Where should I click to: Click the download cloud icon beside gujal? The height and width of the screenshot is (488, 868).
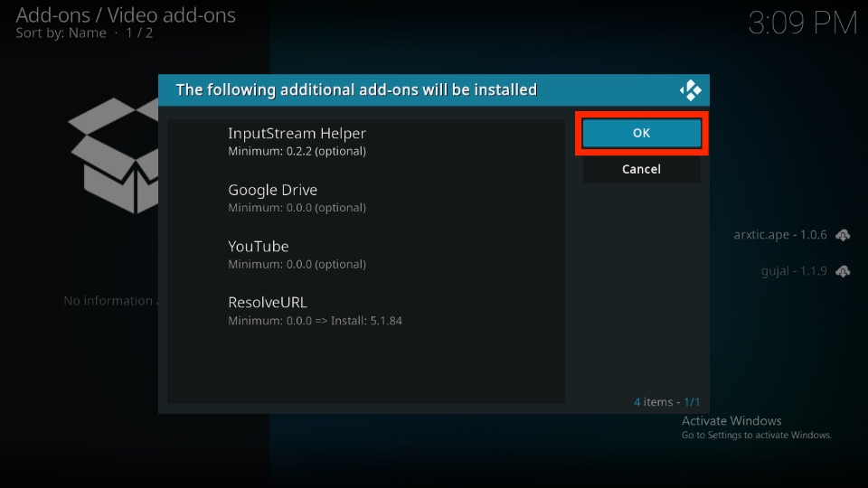point(843,271)
